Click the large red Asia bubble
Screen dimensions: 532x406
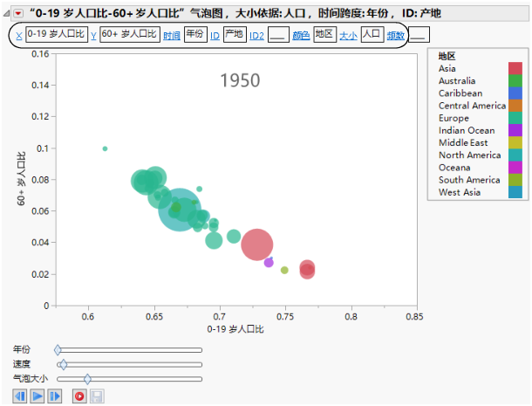click(256, 244)
